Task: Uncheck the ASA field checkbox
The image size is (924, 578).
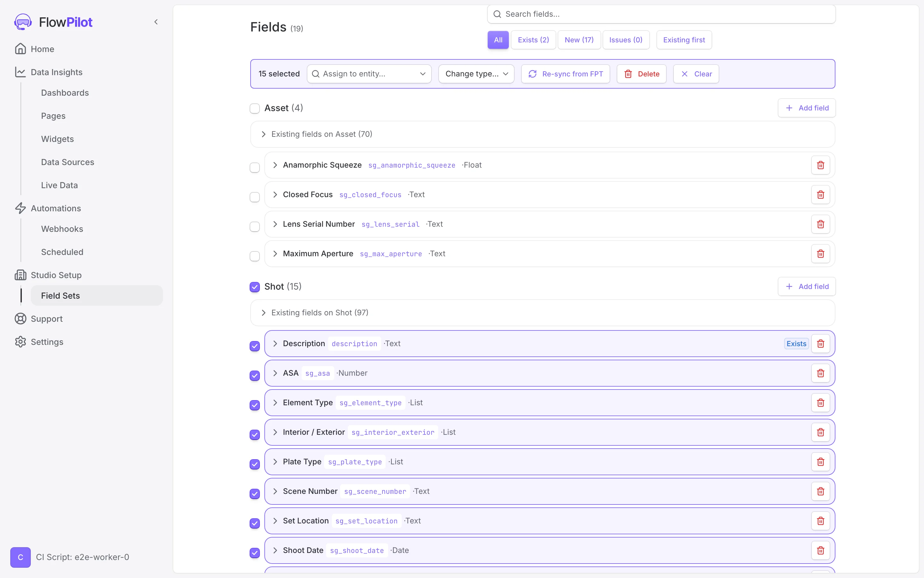Action: pyautogui.click(x=255, y=376)
